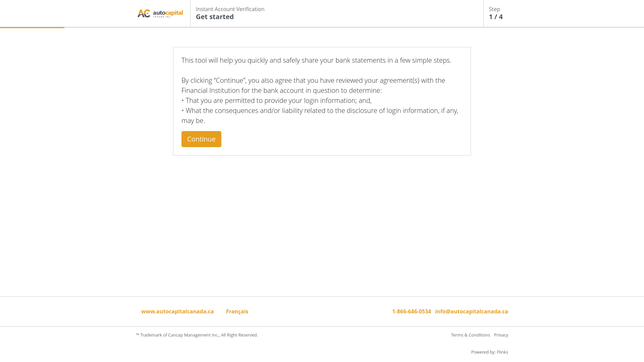This screenshot has width=644, height=362.
Task: Click the 'By clicking Continue' agreement line
Action: [x=313, y=85]
